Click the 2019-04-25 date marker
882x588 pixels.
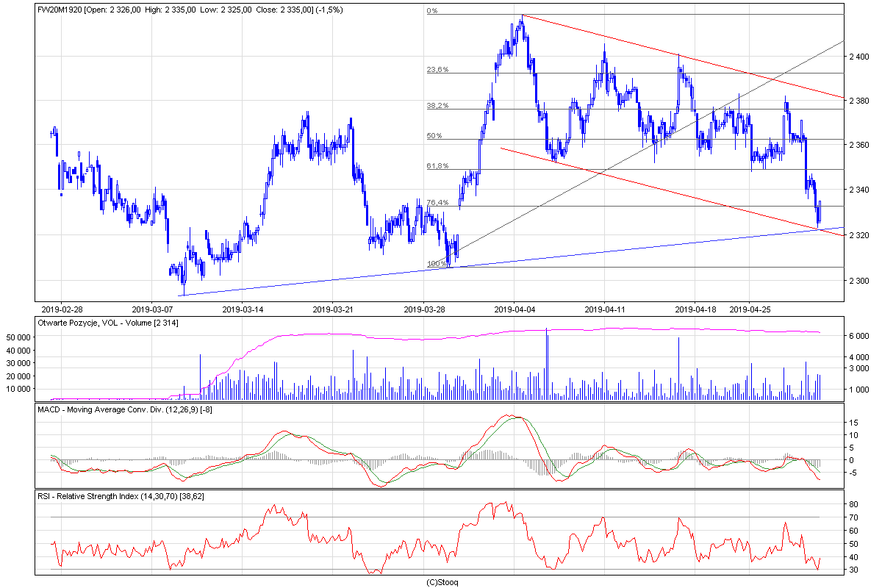[x=749, y=309]
